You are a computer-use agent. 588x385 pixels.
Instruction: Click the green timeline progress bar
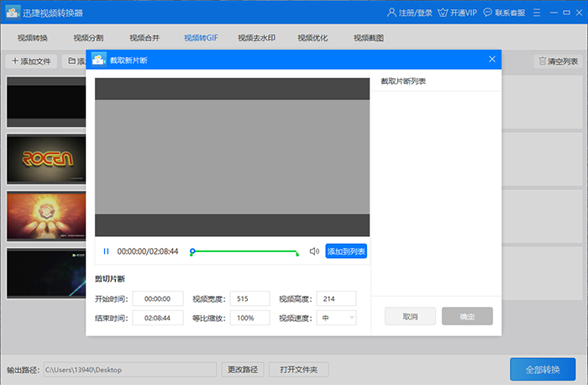[x=244, y=251]
